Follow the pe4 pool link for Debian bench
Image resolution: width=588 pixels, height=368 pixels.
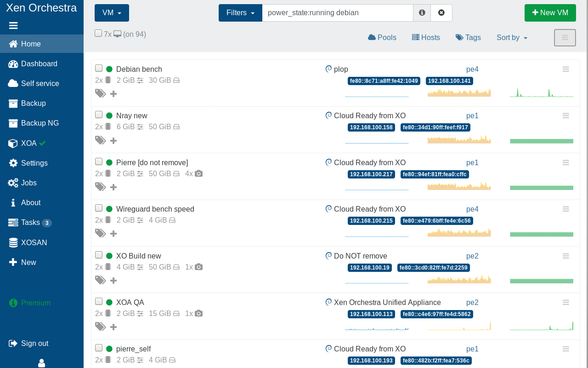(472, 69)
